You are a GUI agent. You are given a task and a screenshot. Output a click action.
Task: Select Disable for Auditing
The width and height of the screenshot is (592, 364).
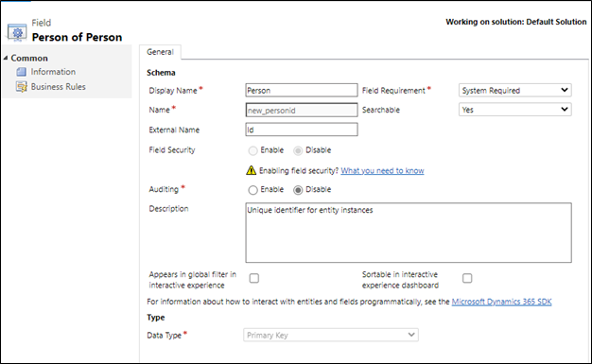click(298, 190)
